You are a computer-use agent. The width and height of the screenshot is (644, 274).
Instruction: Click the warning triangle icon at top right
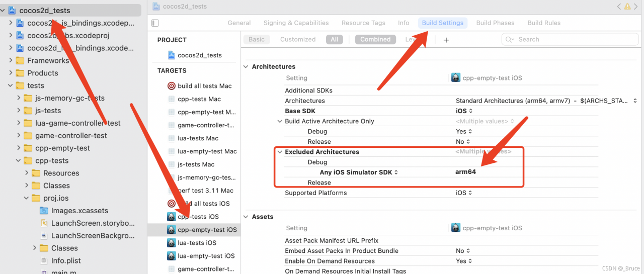click(x=627, y=7)
